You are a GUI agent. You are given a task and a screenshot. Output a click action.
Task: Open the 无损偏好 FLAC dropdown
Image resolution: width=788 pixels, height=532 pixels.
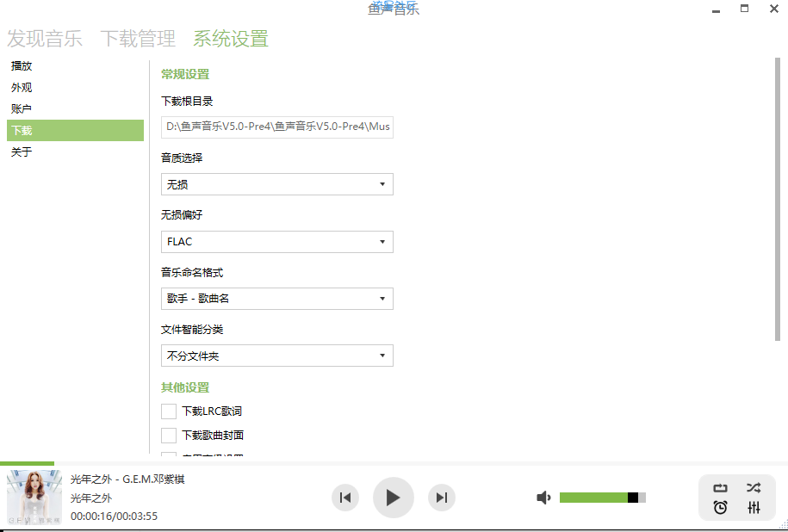click(x=277, y=242)
